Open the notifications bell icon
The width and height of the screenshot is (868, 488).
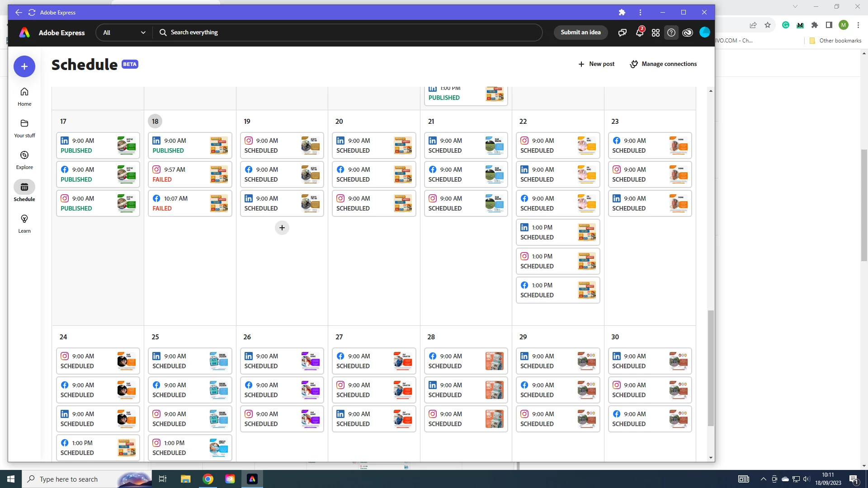[639, 33]
